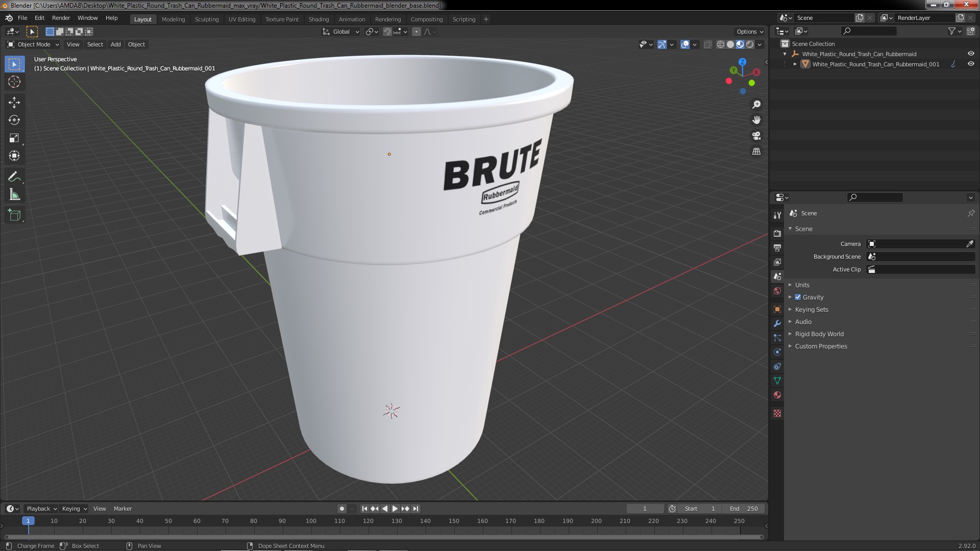Toggle proportional editing in header
The image size is (980, 551).
pyautogui.click(x=416, y=32)
